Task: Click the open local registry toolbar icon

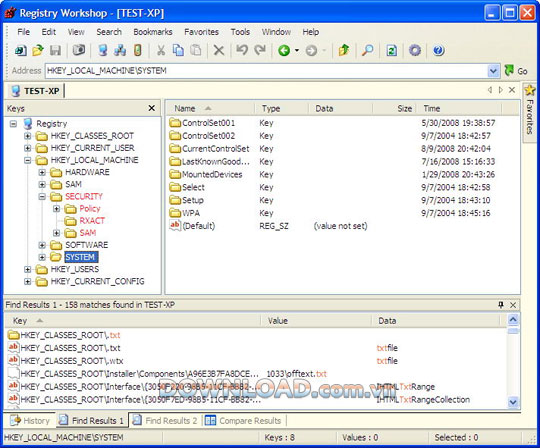Action: [21, 51]
